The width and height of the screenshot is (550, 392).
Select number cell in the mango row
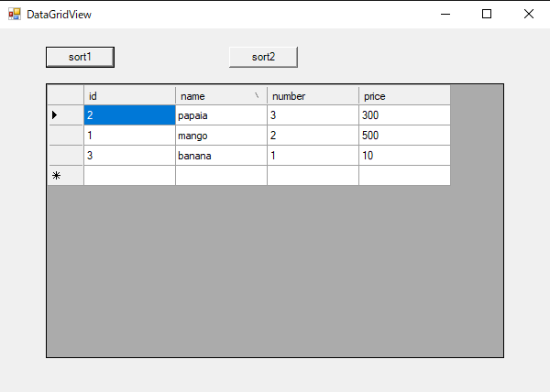pos(313,136)
